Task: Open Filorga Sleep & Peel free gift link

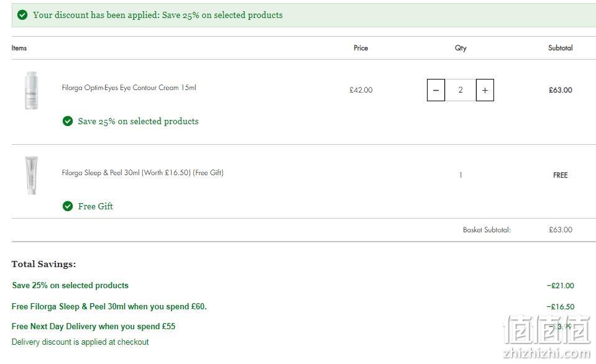Action: pos(142,173)
